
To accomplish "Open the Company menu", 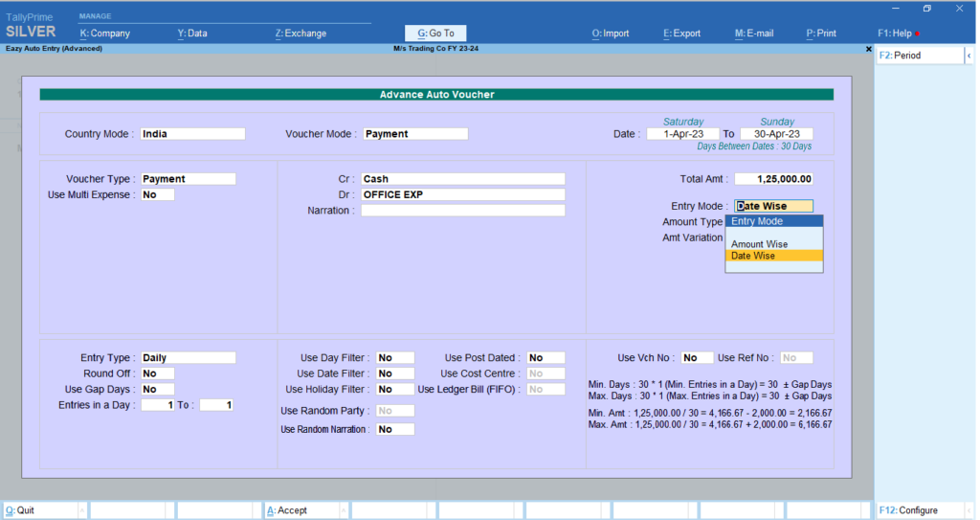I will pos(105,34).
